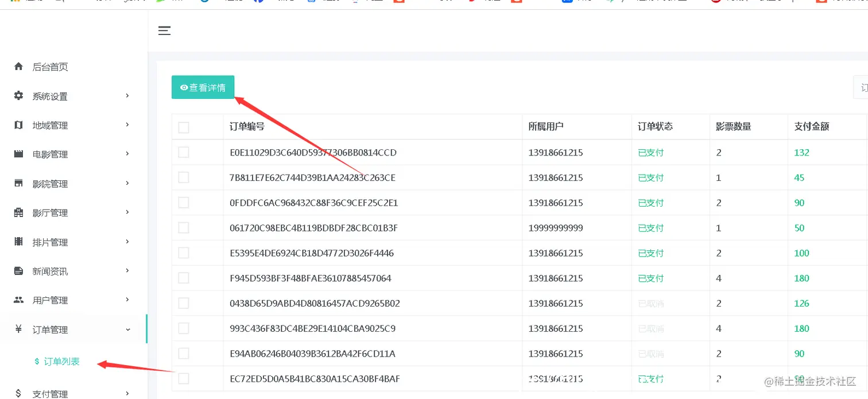Expand the 电影管理 chevron

(127, 154)
